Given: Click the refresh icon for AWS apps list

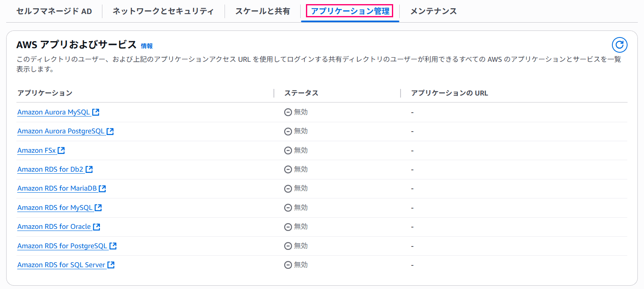Looking at the screenshot, I should [x=619, y=45].
